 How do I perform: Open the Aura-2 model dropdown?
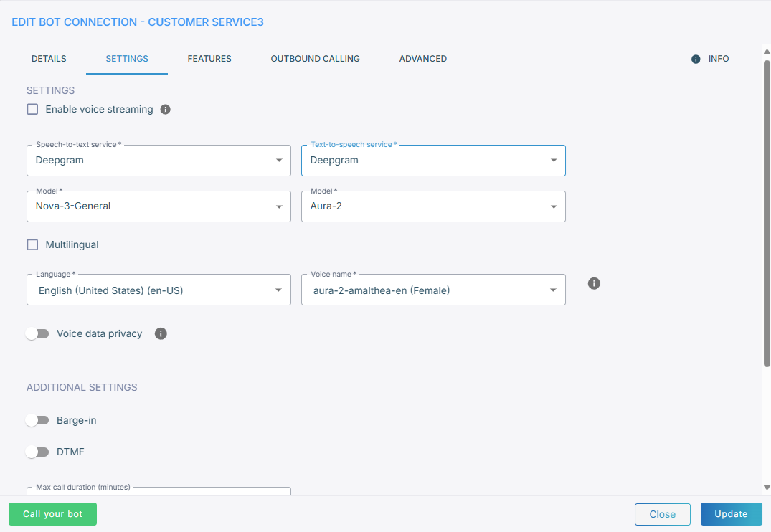[433, 206]
